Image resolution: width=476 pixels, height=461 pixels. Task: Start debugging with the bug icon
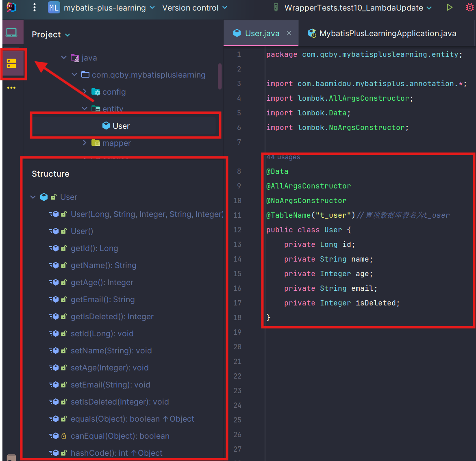[x=470, y=8]
